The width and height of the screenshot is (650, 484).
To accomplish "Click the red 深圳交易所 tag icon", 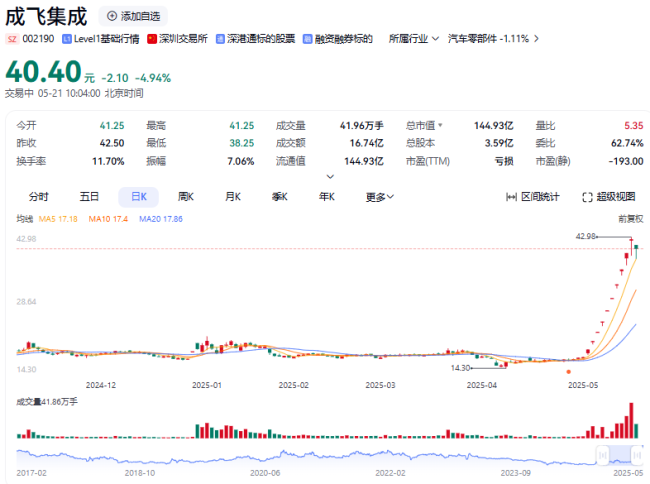I will click(x=152, y=39).
